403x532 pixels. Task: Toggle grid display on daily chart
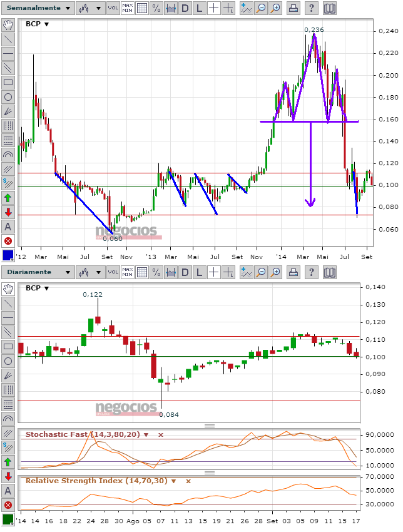point(142,272)
